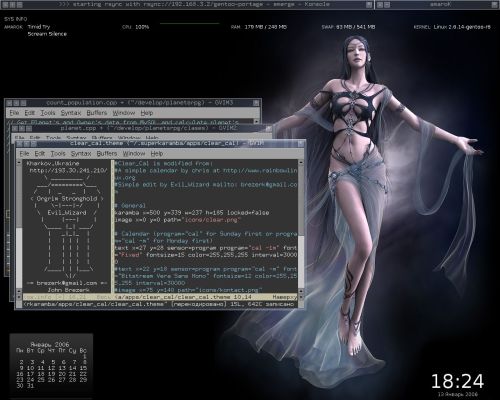The image size is (500, 400).
Task: Click the '#Clear_Cal is modified from:' line
Action: 163,163
